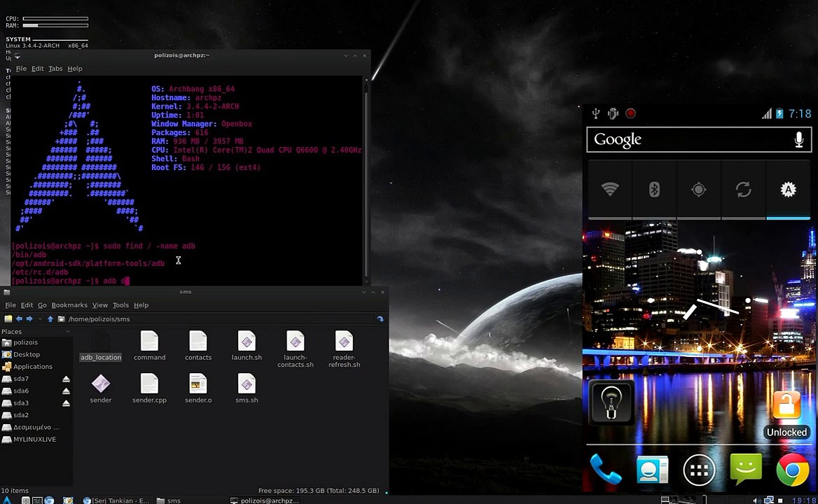Select the launch-contacts.sh script
818x504 pixels.
click(296, 349)
